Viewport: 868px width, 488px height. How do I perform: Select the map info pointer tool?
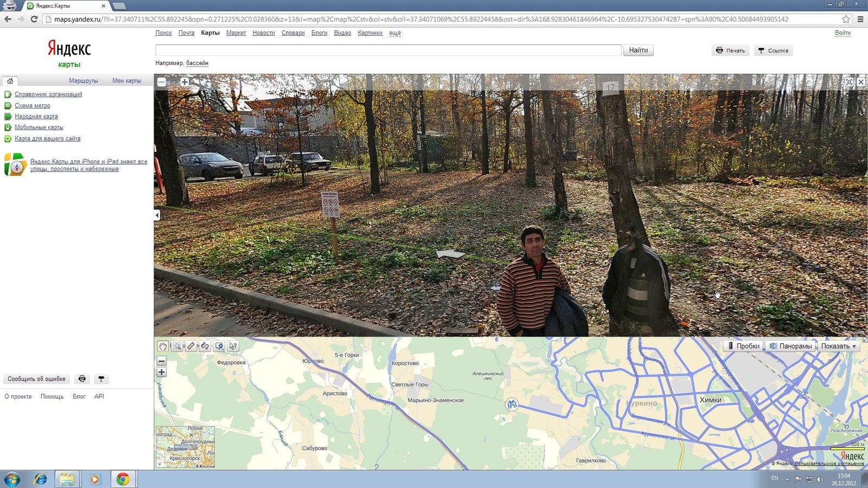(233, 346)
